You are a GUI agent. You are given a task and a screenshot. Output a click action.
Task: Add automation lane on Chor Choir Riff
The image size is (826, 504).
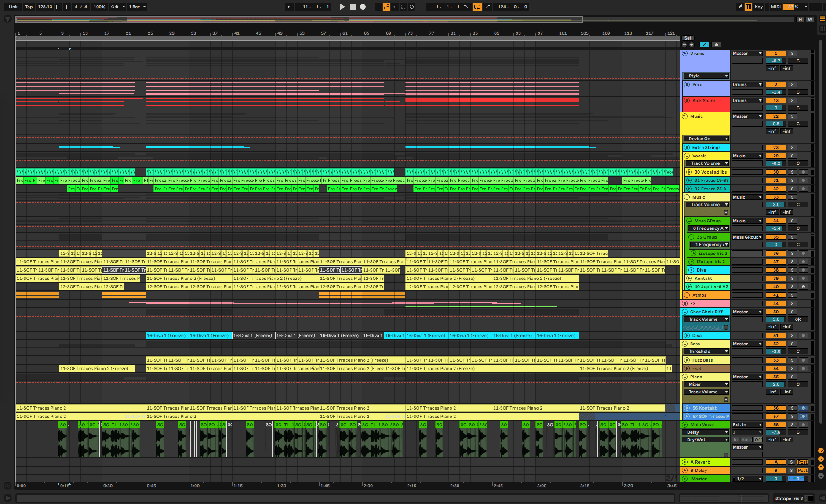[x=726, y=327]
